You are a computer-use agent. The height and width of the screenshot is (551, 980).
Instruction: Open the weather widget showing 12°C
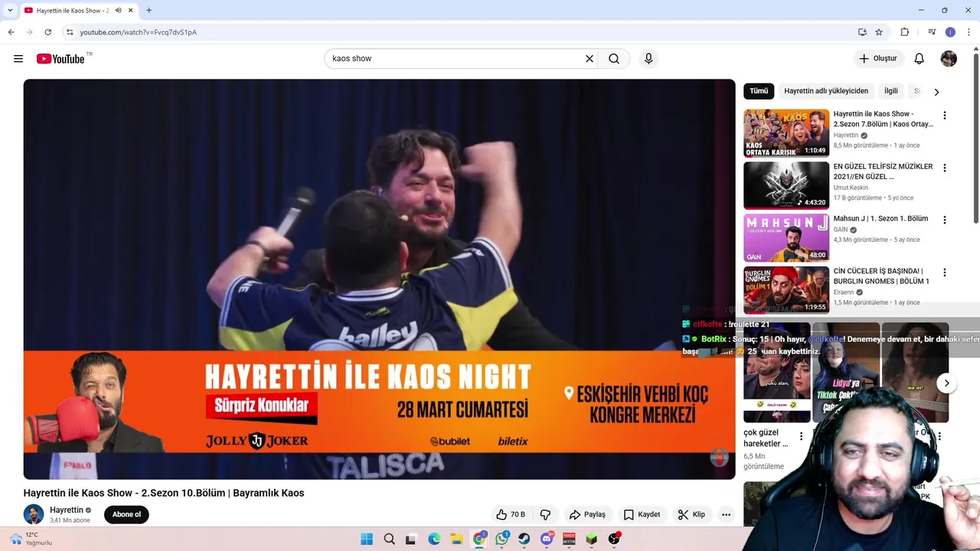[32, 540]
